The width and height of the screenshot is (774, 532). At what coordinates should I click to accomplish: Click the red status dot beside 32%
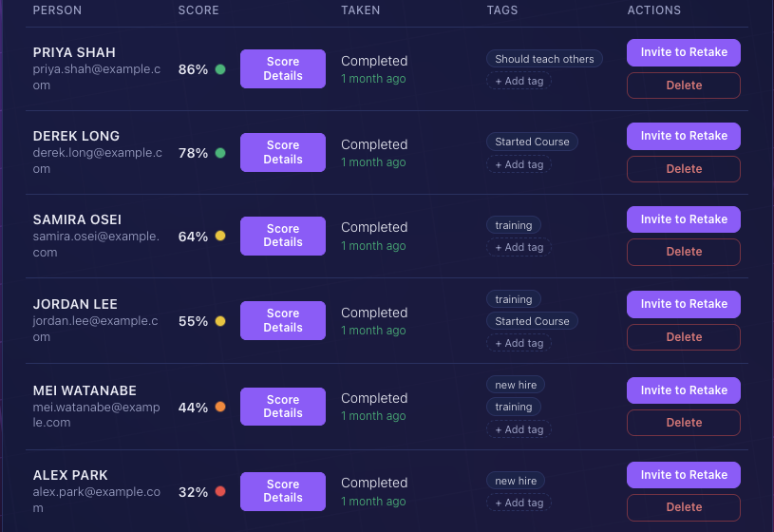pyautogui.click(x=220, y=491)
